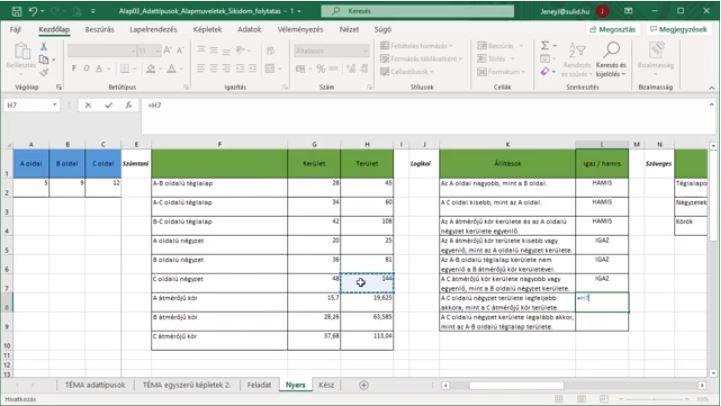Expand the formula bar
This screenshot has width=721, height=406.
[711, 105]
